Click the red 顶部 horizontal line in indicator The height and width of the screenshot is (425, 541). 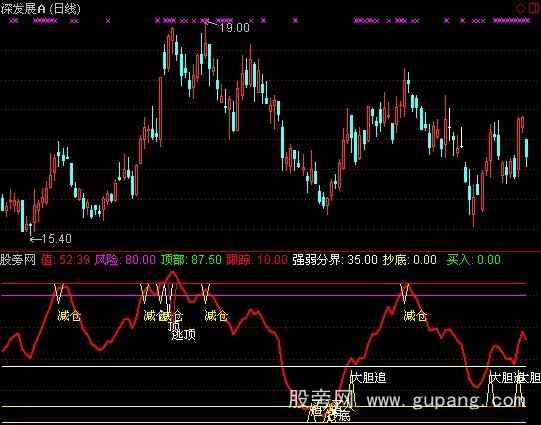pos(264,284)
